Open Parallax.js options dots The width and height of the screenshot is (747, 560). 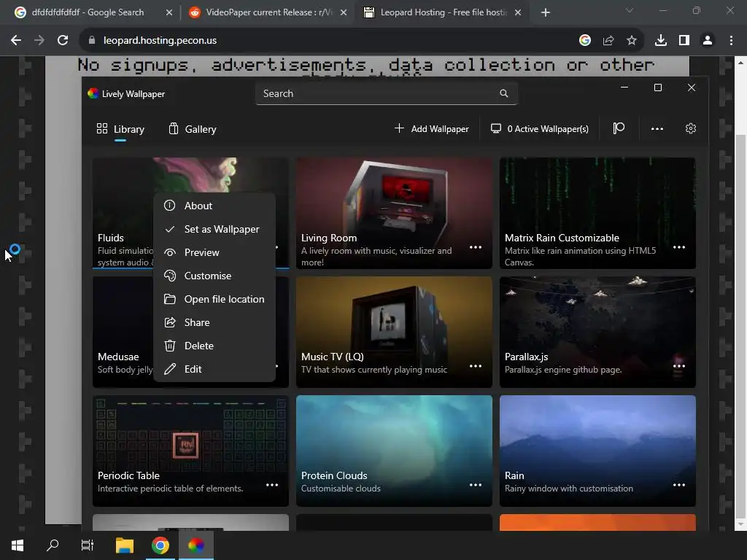coord(679,366)
